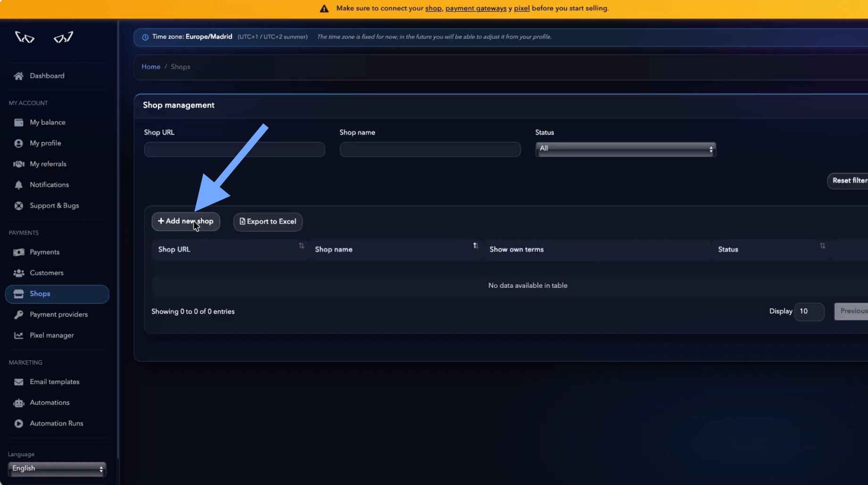Click the Add new shop button

(186, 222)
